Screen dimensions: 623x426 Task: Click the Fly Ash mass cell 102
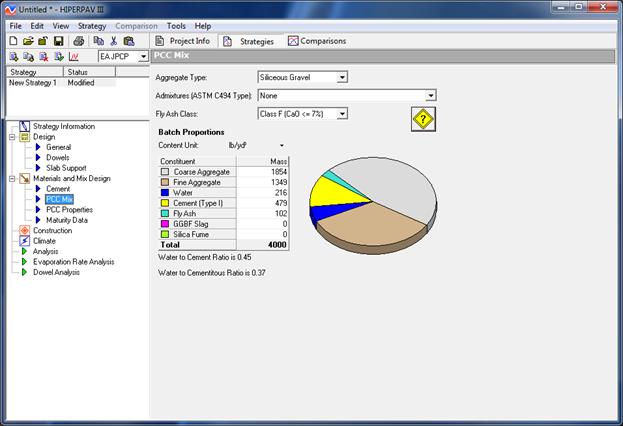pos(263,213)
